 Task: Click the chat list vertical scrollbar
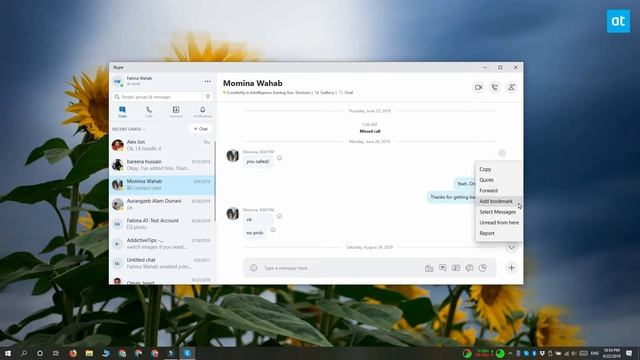pos(215,182)
